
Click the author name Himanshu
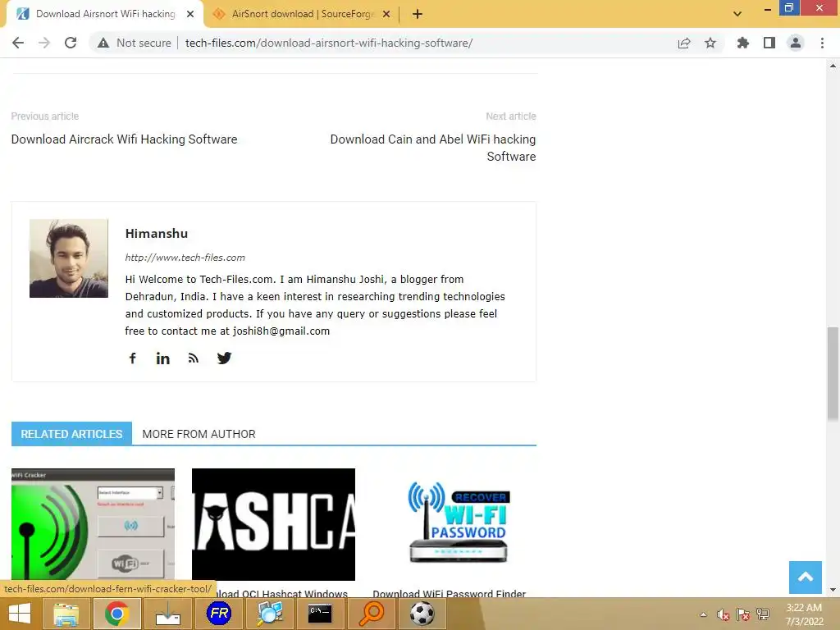(157, 234)
